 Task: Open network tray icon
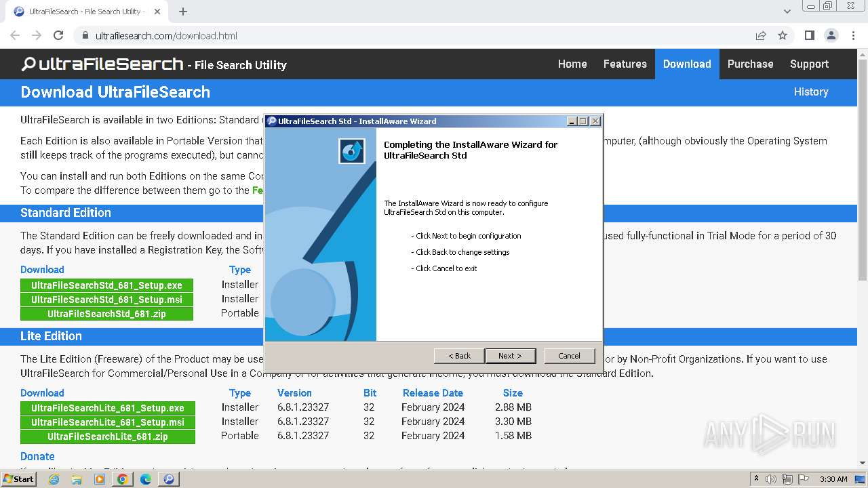(787, 479)
